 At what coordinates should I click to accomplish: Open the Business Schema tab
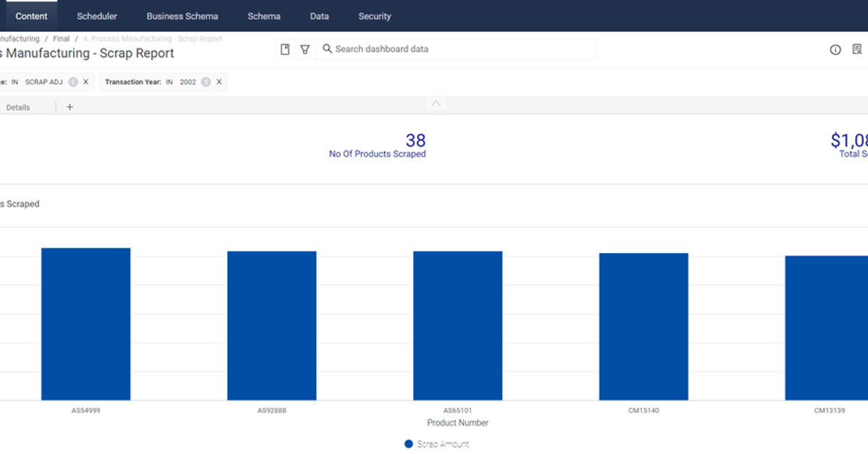[x=182, y=16]
